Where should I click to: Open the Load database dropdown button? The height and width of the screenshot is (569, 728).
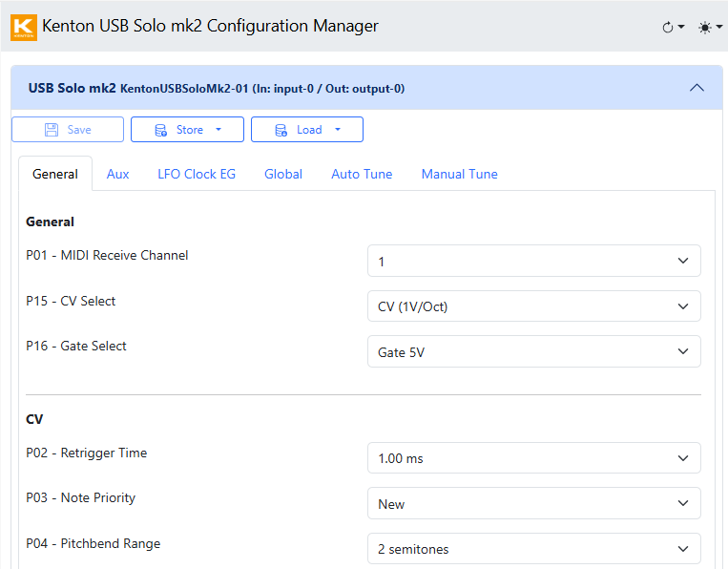pyautogui.click(x=306, y=130)
